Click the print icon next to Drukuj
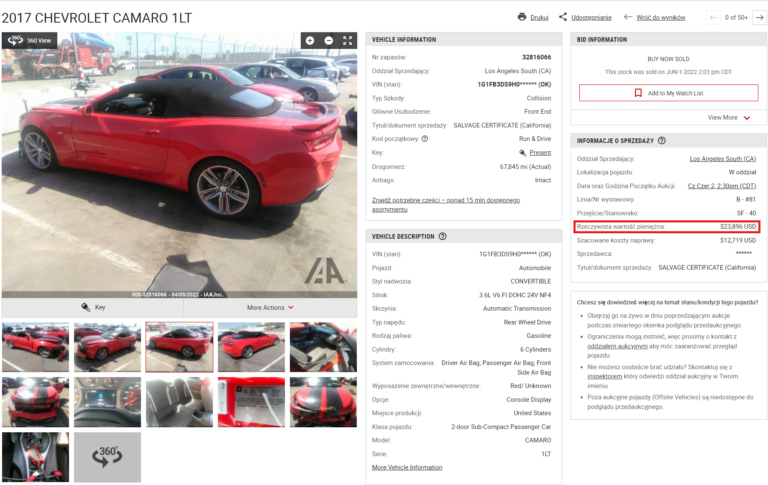768x485 pixels. 522,17
